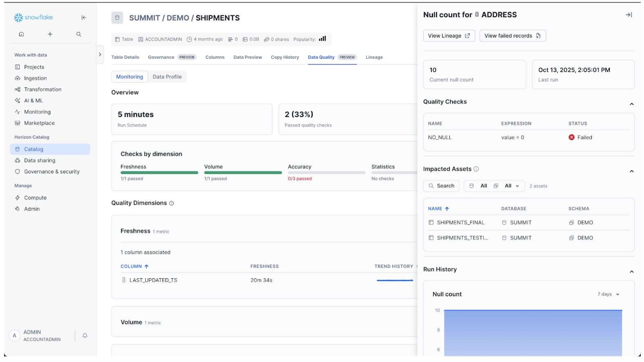
Task: Collapse the Quality Checks section
Action: (631, 104)
